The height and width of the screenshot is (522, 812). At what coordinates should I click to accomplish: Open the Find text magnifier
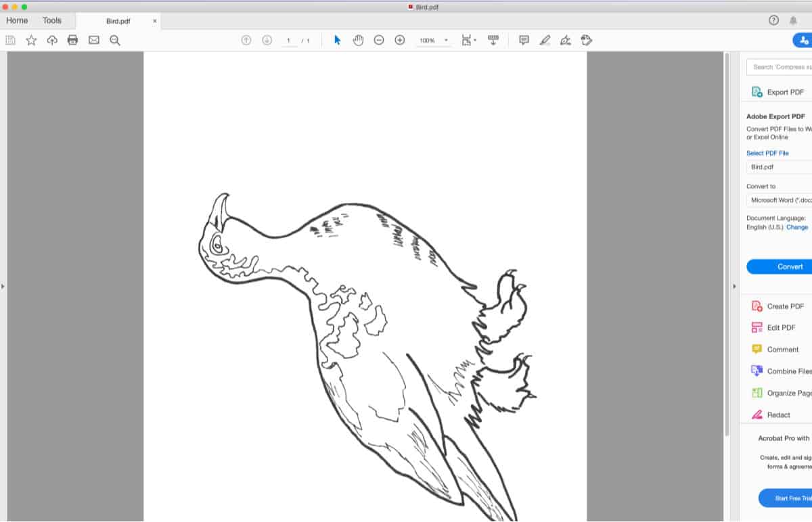pos(115,41)
